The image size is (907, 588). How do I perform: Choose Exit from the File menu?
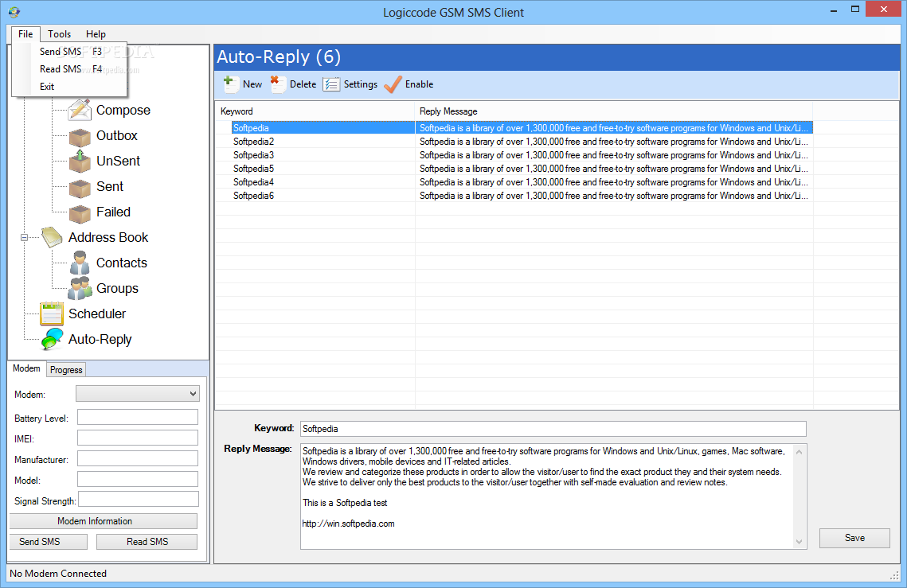[x=69, y=86]
